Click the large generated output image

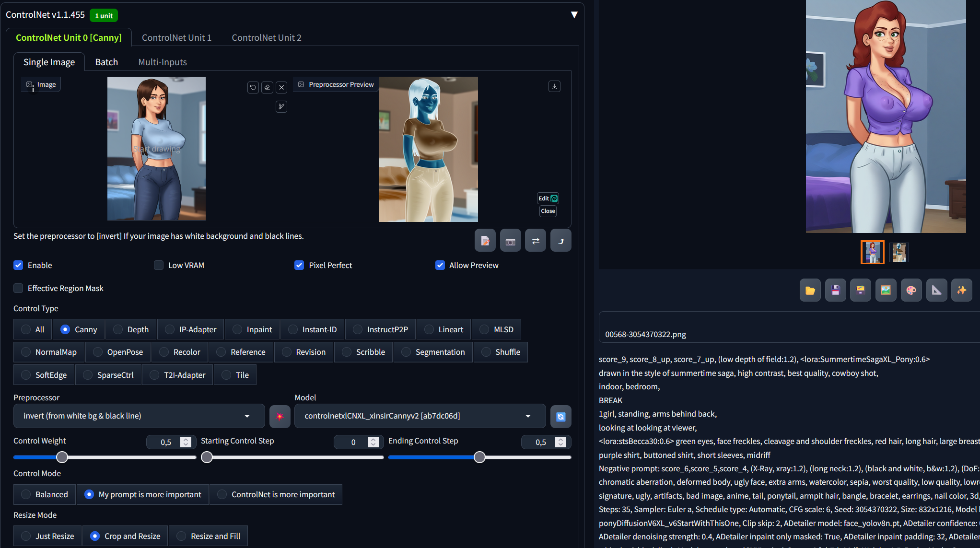click(886, 117)
